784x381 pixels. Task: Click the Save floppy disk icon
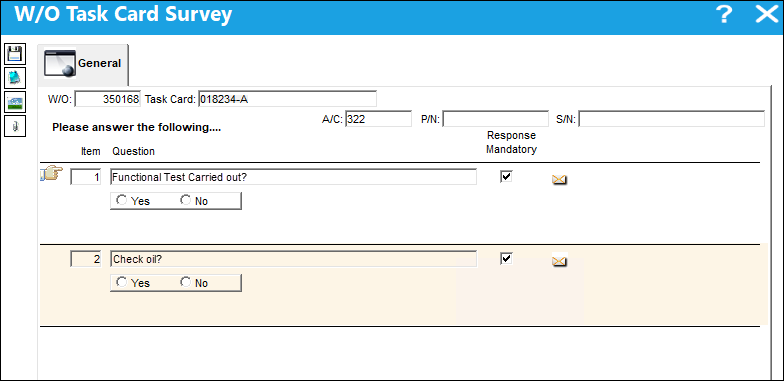14,54
